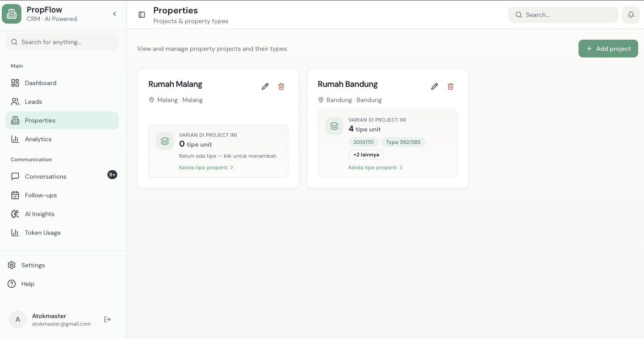Click the Rumah Bandung project title
644x339 pixels.
[x=348, y=84]
